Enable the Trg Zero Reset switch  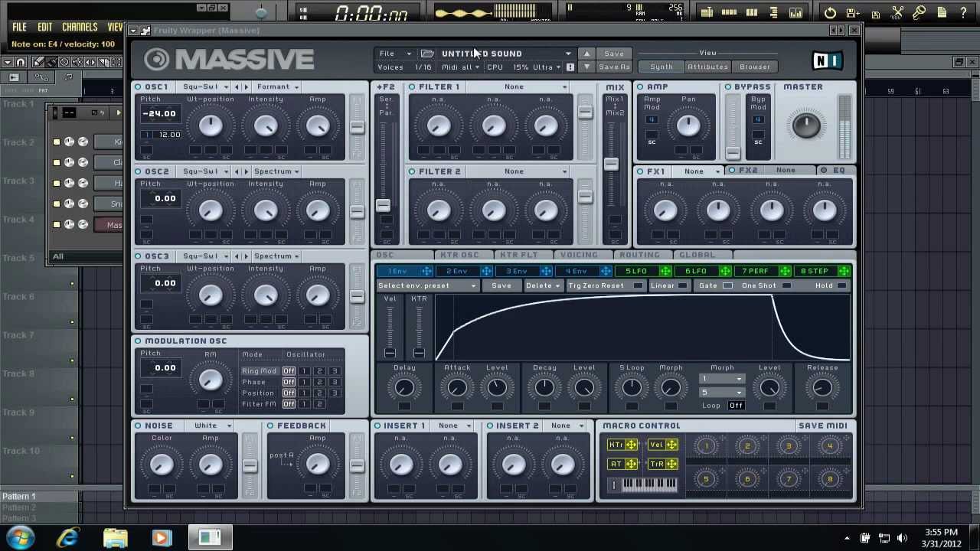638,285
